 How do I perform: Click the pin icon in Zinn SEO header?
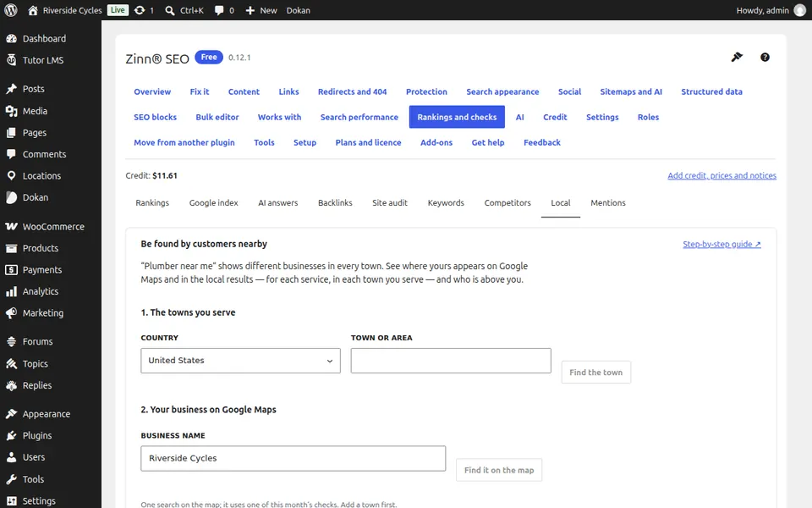pos(737,57)
